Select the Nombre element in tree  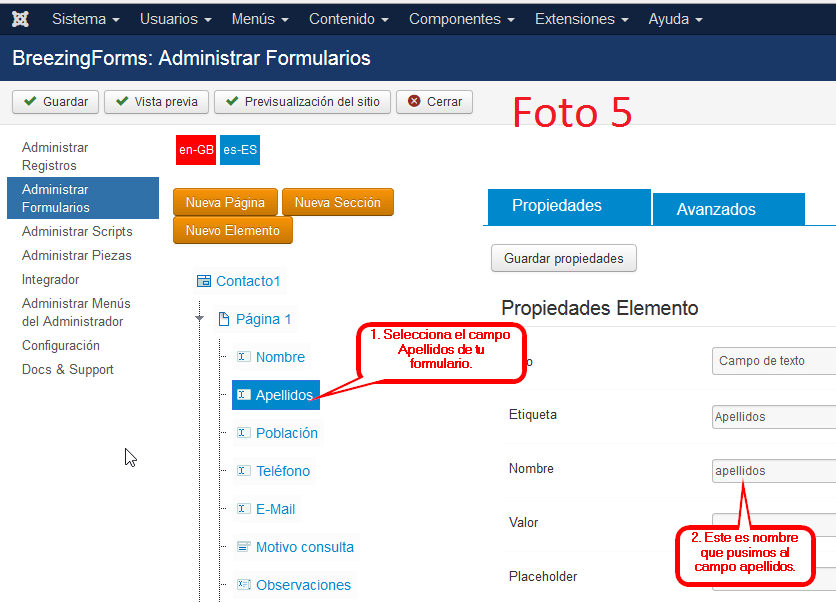pos(280,357)
